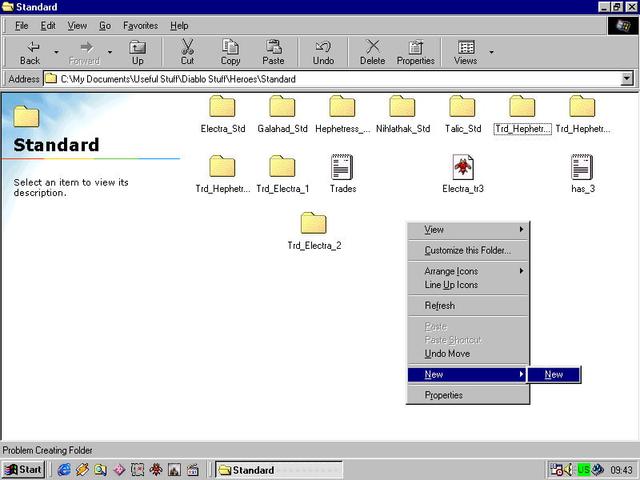Select the Trades text document

342,174
